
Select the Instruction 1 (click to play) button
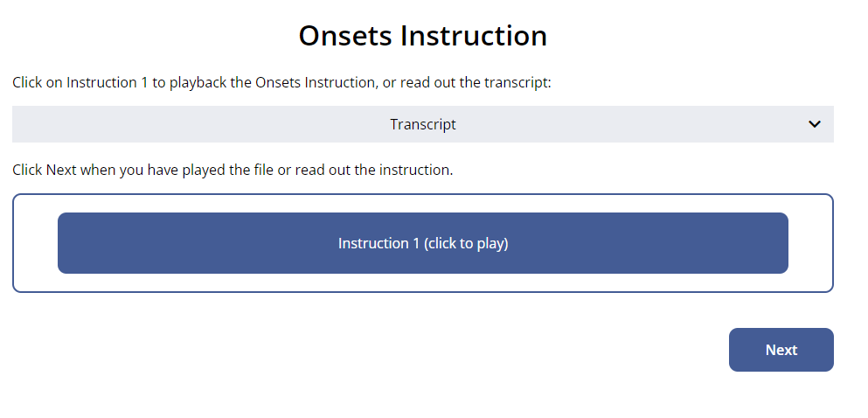pyautogui.click(x=423, y=243)
